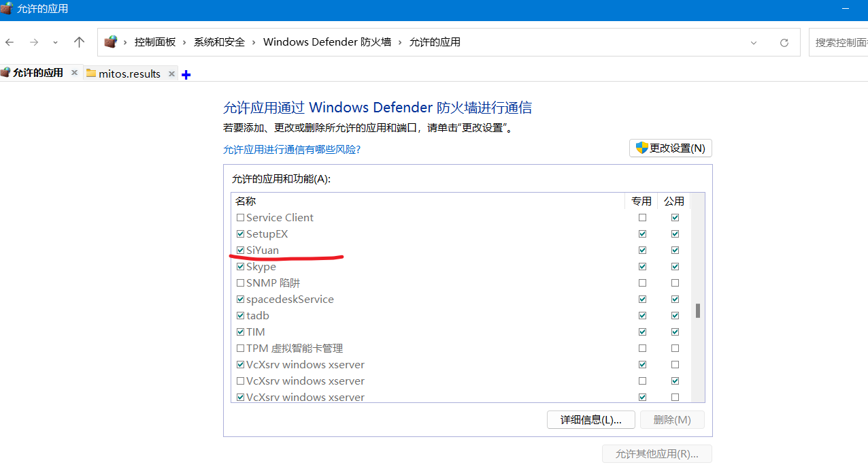Image resolution: width=868 pixels, height=467 pixels.
Task: Toggle 公用 checkbox for SiYuan
Action: click(675, 251)
